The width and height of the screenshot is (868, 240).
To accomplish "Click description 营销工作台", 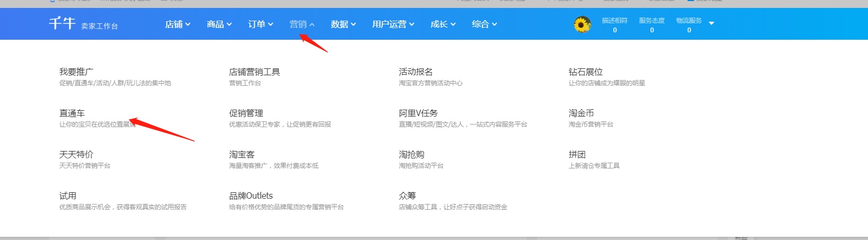I will 245,83.
